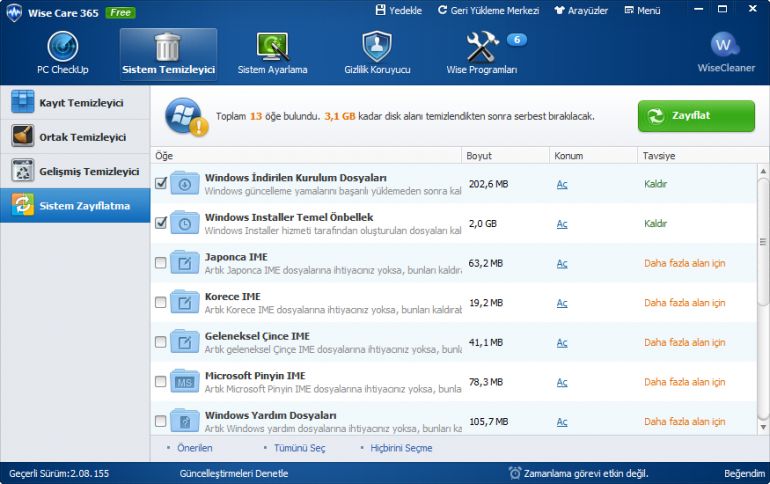The width and height of the screenshot is (770, 484).
Task: Sort by the Öğe column header
Action: (x=306, y=156)
